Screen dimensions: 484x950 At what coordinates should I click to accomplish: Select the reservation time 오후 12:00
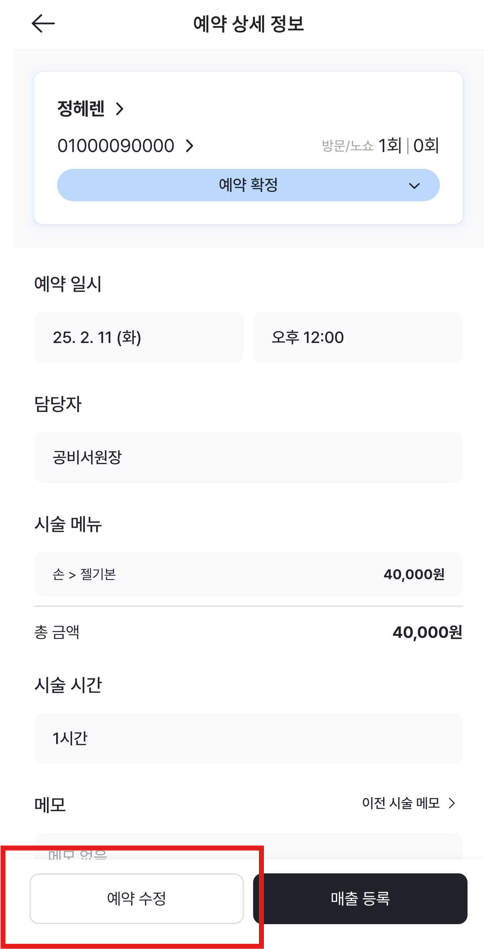click(357, 337)
